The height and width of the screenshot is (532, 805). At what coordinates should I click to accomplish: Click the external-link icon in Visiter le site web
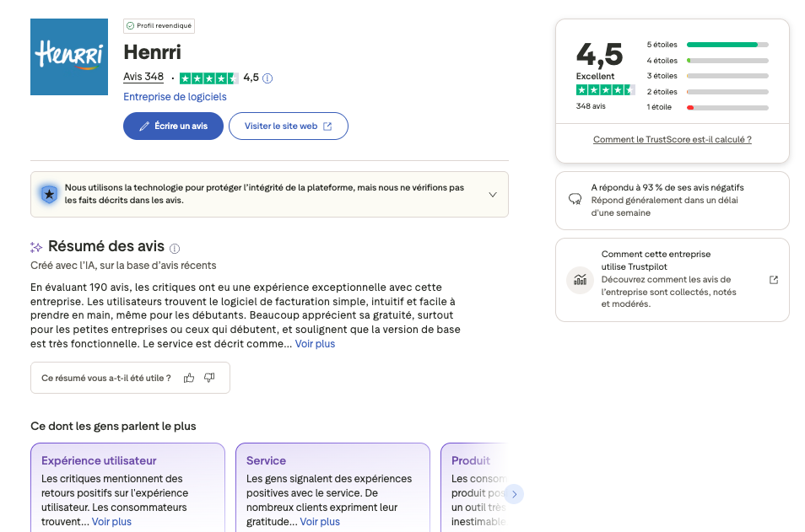coord(327,126)
